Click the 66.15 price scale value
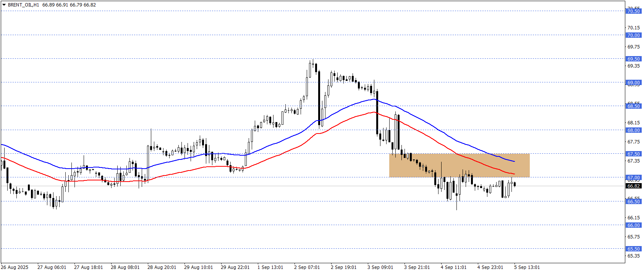644x272 pixels. [x=634, y=218]
